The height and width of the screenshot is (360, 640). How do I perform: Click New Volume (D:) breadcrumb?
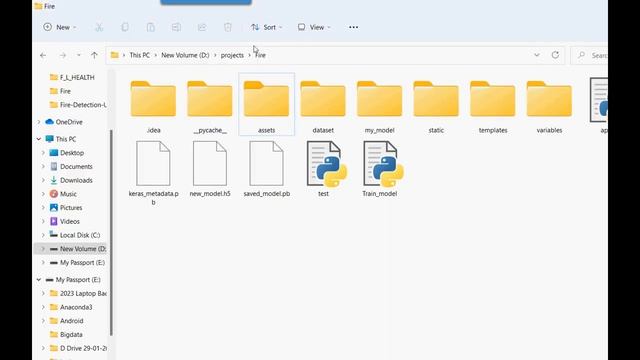[x=185, y=55]
